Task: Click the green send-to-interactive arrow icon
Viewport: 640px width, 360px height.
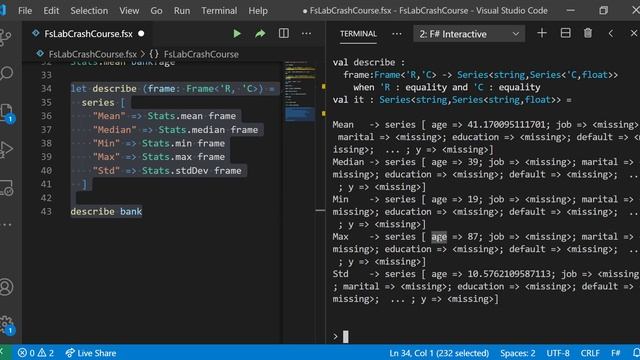Action: [x=260, y=34]
